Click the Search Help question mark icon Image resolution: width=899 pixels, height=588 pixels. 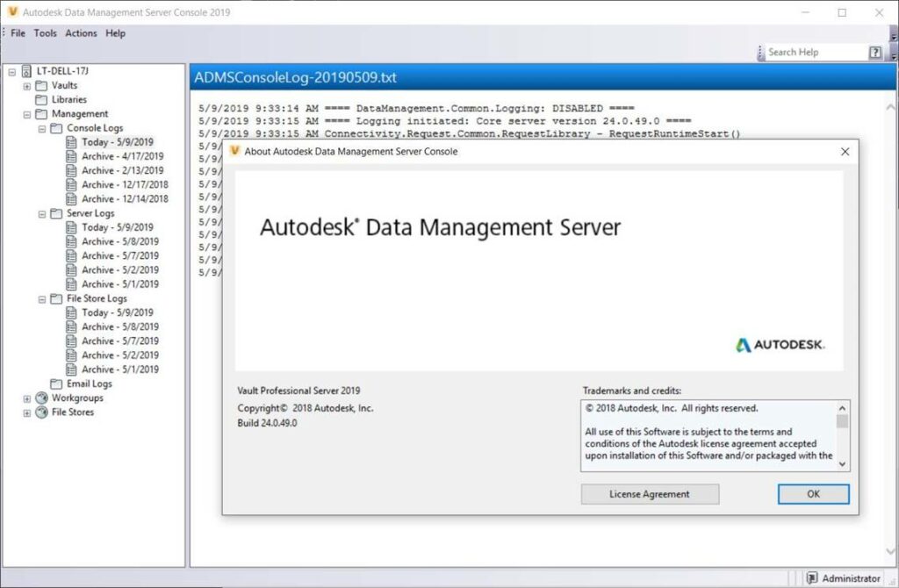click(875, 52)
